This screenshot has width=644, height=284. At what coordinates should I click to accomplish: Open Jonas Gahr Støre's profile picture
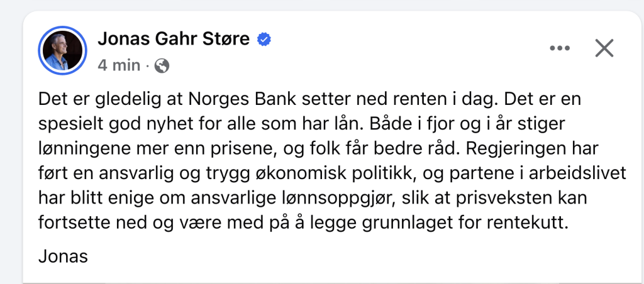click(63, 50)
